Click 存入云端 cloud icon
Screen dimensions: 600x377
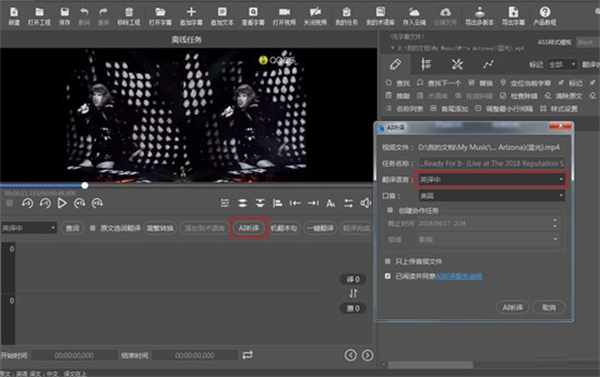[414, 16]
